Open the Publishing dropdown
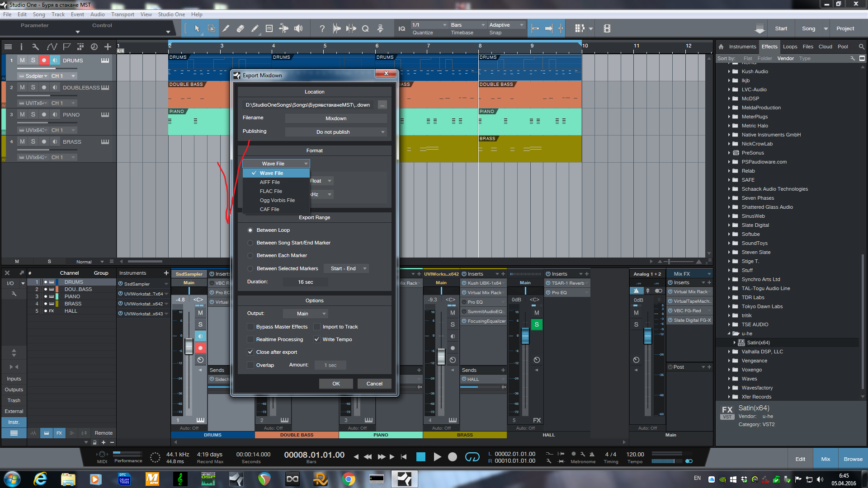This screenshot has height=488, width=868. coord(336,132)
